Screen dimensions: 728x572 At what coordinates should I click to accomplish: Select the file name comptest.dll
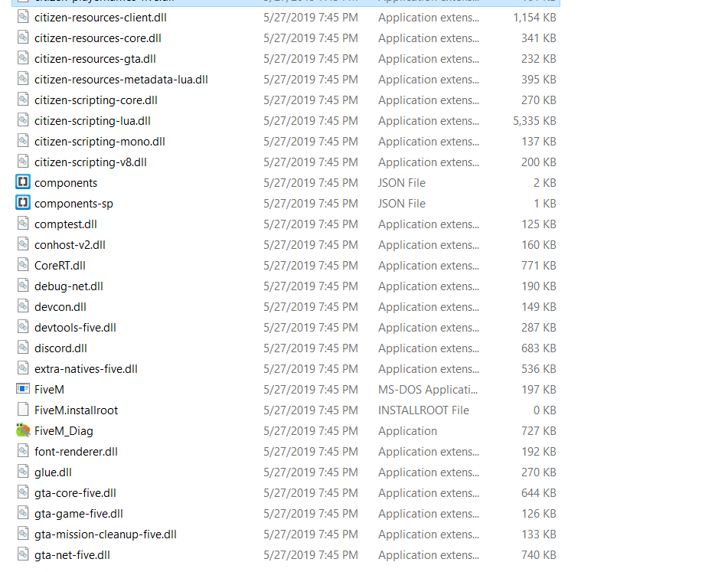pos(66,224)
